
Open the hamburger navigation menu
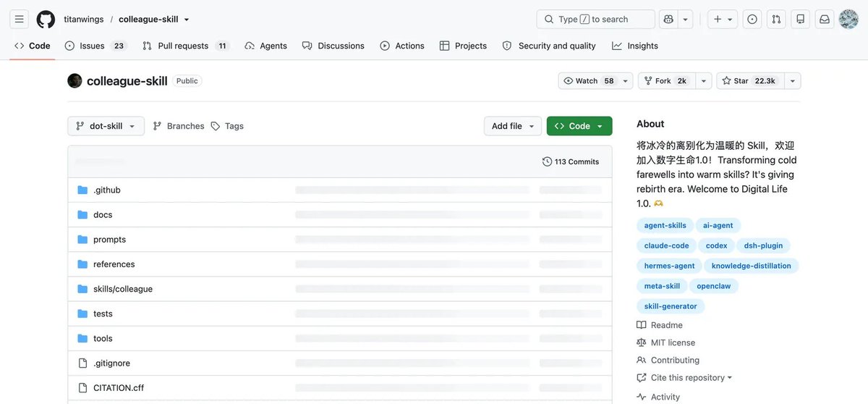coord(20,20)
